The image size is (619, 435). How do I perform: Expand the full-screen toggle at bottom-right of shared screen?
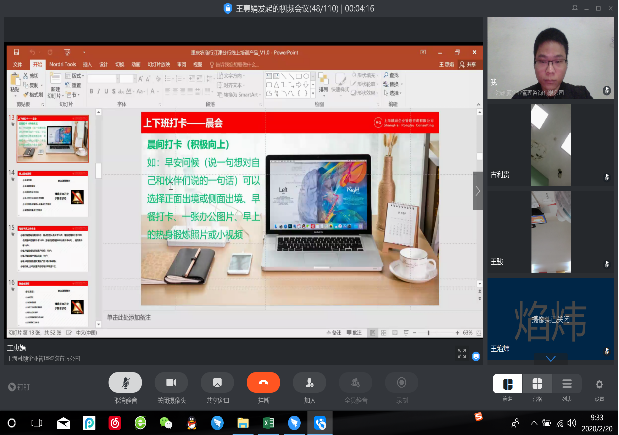pyautogui.click(x=463, y=352)
